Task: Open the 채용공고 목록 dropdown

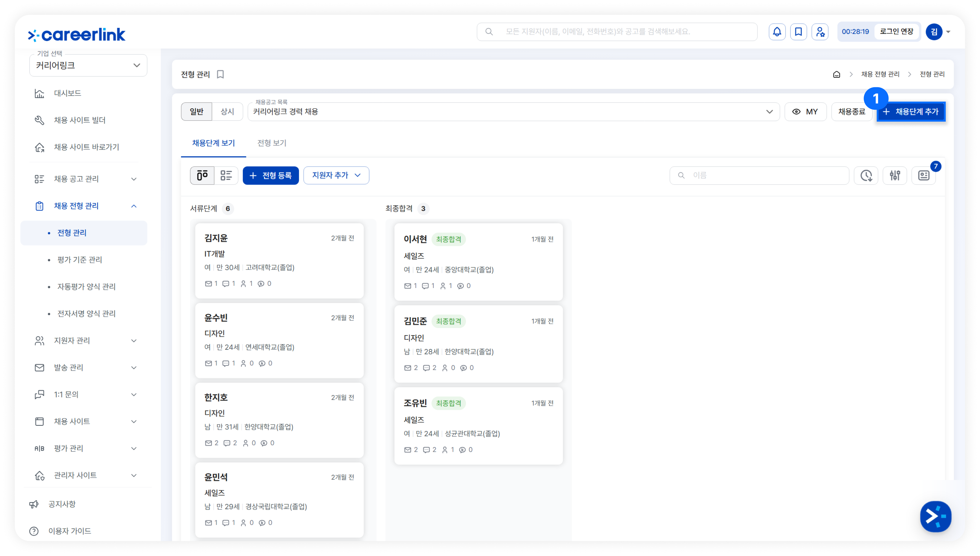Action: click(x=513, y=111)
